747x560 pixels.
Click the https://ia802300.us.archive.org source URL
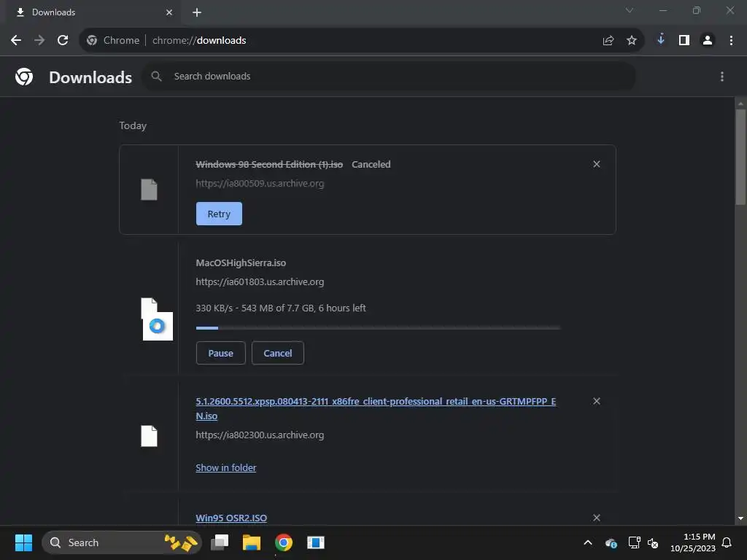coord(260,435)
